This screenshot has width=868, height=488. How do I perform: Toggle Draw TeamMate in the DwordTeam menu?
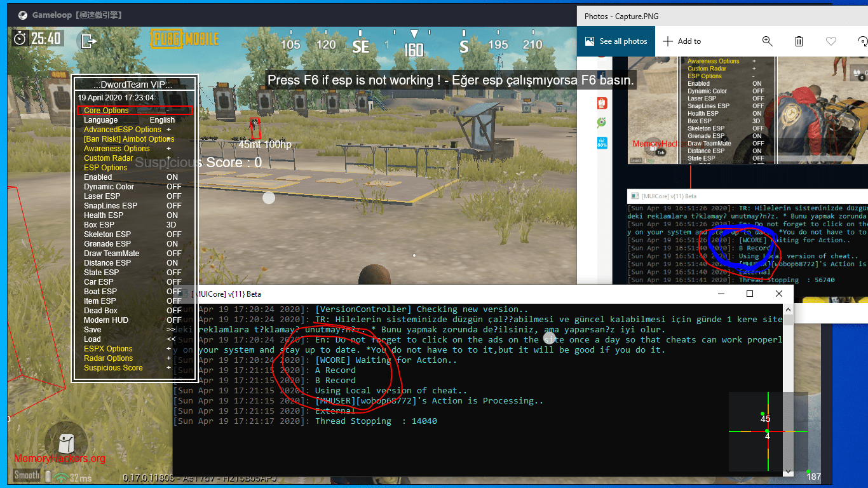[132, 254]
